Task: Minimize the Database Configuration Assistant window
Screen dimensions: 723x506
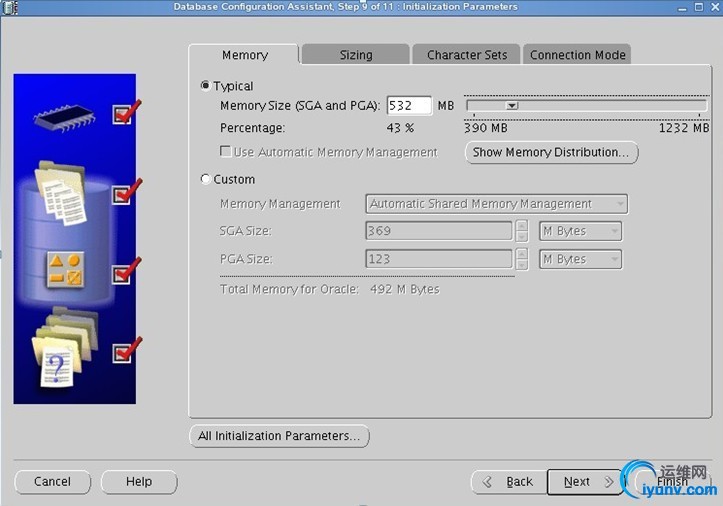Action: point(682,8)
